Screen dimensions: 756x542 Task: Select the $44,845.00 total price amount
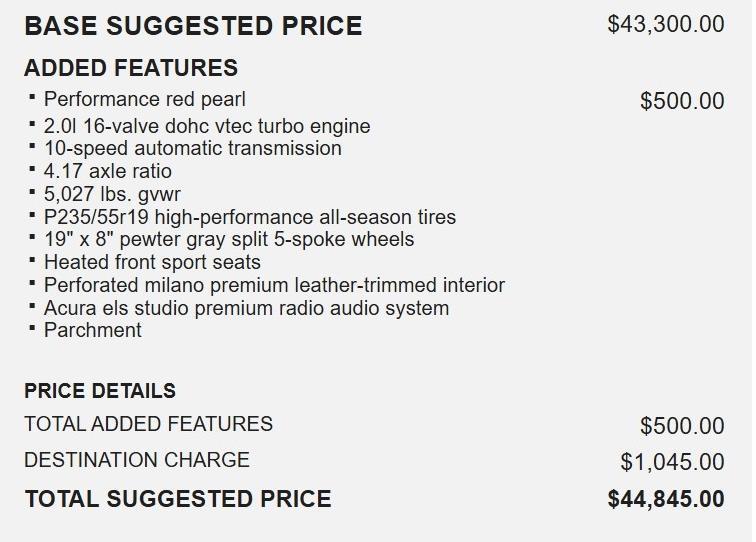click(x=665, y=499)
